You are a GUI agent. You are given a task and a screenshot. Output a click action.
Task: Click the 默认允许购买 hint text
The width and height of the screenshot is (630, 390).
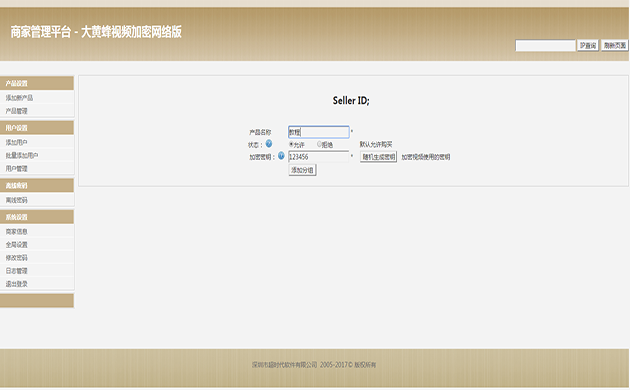coord(376,144)
